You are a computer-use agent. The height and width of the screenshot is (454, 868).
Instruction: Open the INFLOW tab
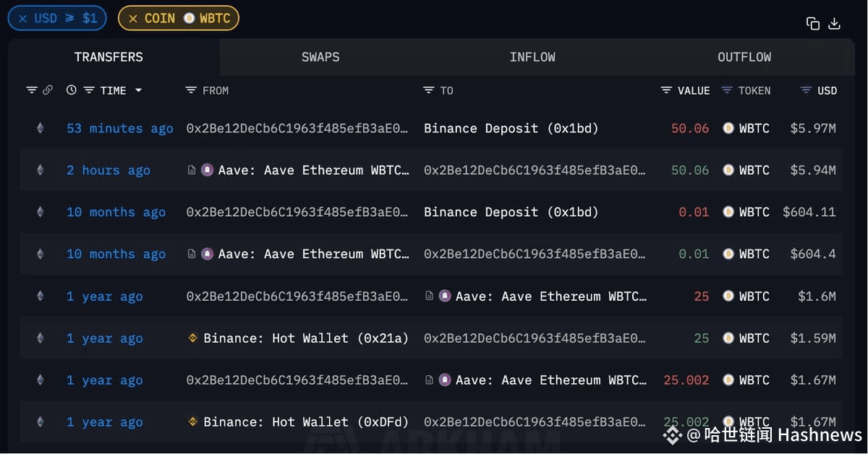(532, 57)
